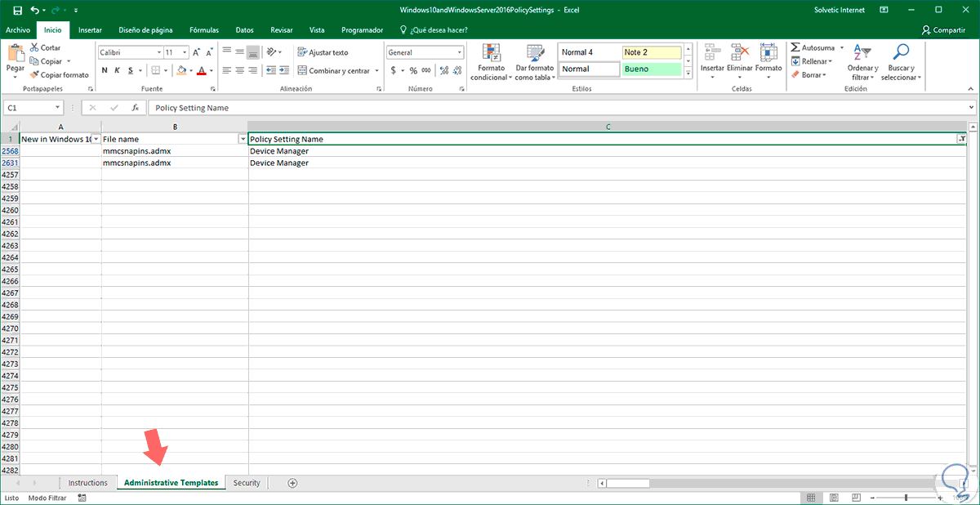Click the text orientation icon

[x=272, y=51]
